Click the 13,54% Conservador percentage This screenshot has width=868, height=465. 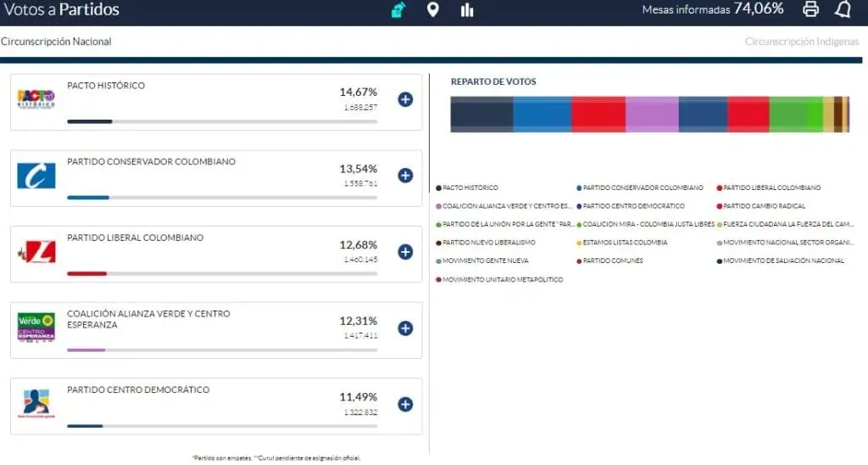click(359, 169)
